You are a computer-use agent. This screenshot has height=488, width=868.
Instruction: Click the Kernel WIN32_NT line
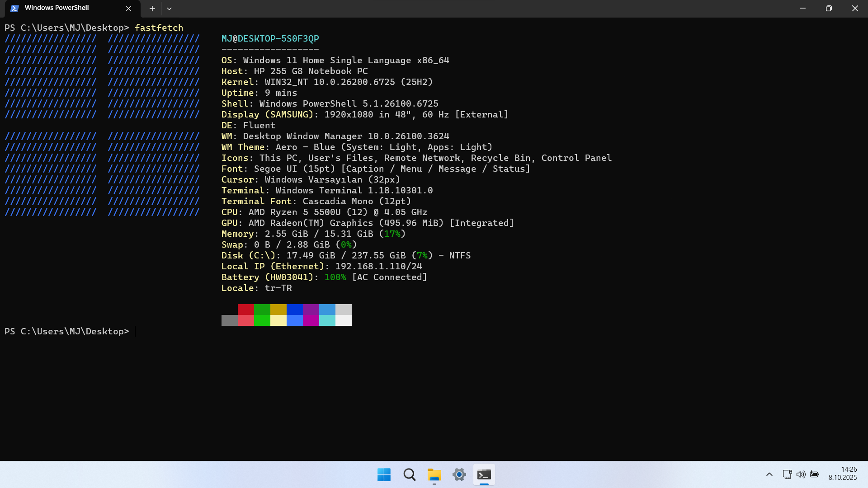click(327, 82)
